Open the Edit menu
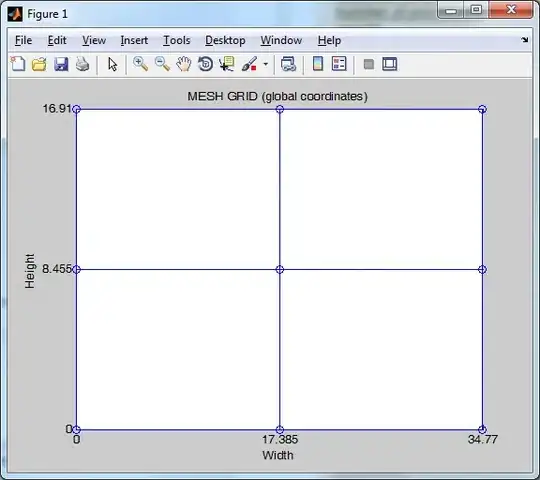The width and height of the screenshot is (540, 480). [57, 41]
